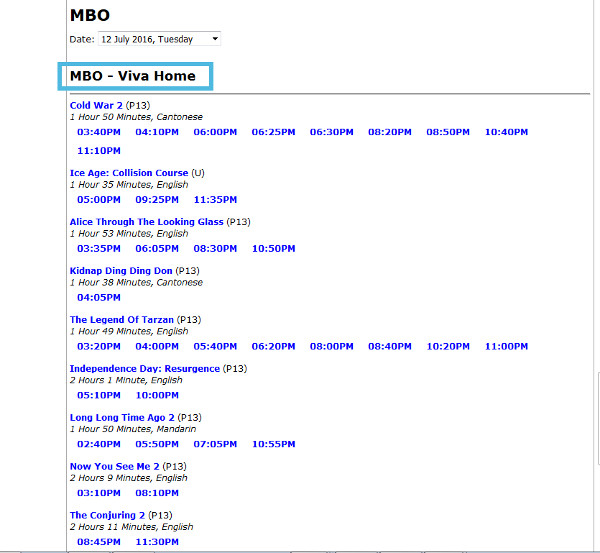Select Kidnap Ding Ding Don 04:05PM showtime
This screenshot has width=600, height=553.
click(99, 298)
